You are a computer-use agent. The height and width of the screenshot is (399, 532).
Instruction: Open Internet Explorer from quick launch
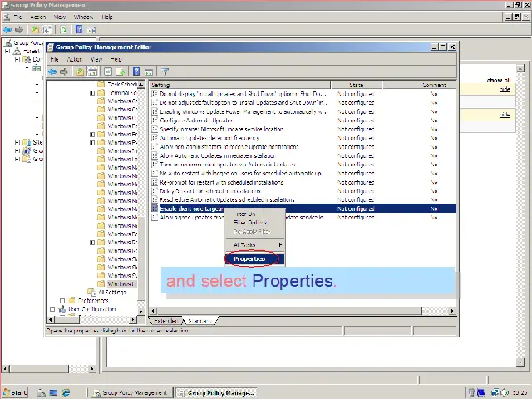coord(66,392)
